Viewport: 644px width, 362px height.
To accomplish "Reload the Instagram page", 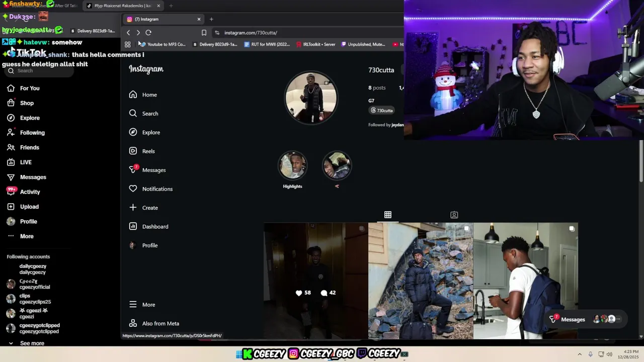I will [x=148, y=33].
